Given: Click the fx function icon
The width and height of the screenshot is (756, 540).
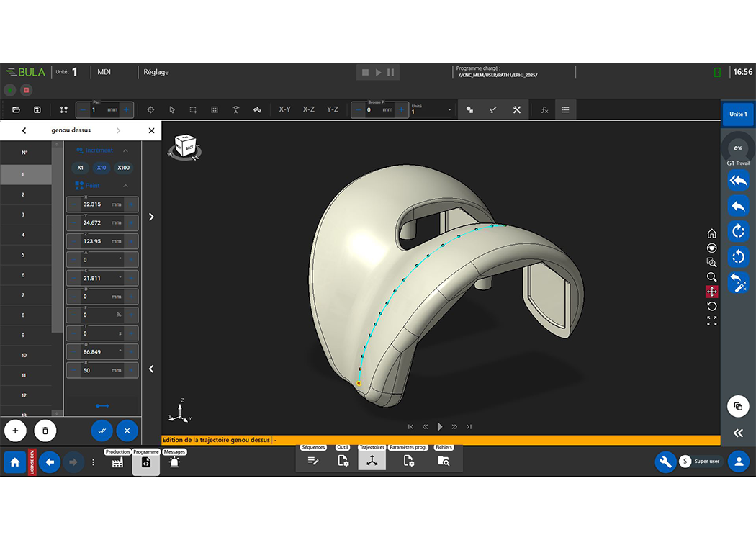Looking at the screenshot, I should 544,109.
